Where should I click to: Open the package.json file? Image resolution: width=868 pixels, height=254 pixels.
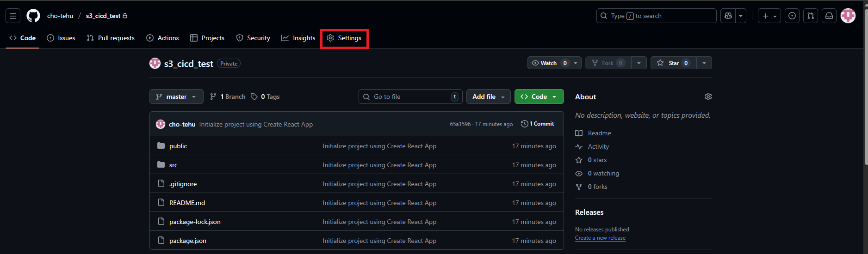click(188, 241)
